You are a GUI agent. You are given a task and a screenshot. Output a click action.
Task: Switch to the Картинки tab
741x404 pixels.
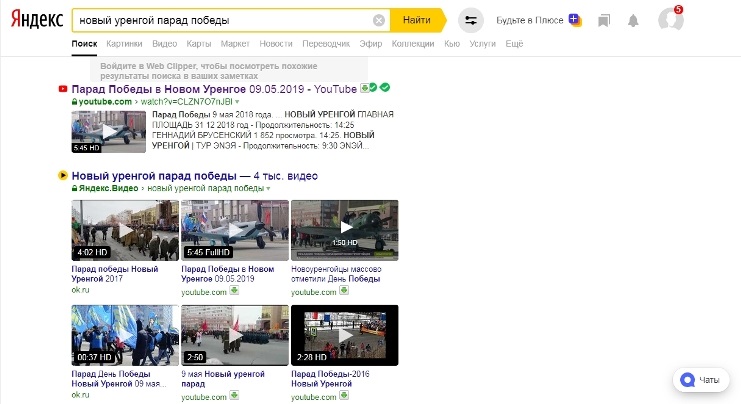124,43
